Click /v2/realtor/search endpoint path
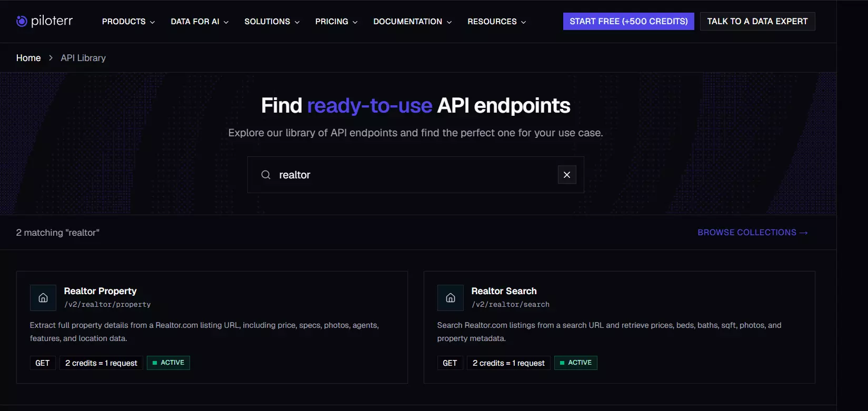The width and height of the screenshot is (868, 411). [x=511, y=304]
